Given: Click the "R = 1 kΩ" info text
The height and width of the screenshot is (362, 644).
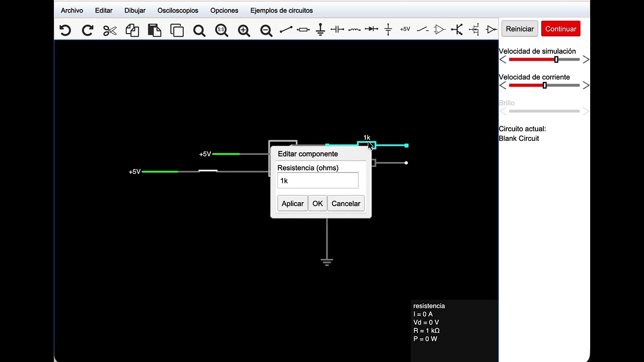Looking at the screenshot, I should click(427, 331).
